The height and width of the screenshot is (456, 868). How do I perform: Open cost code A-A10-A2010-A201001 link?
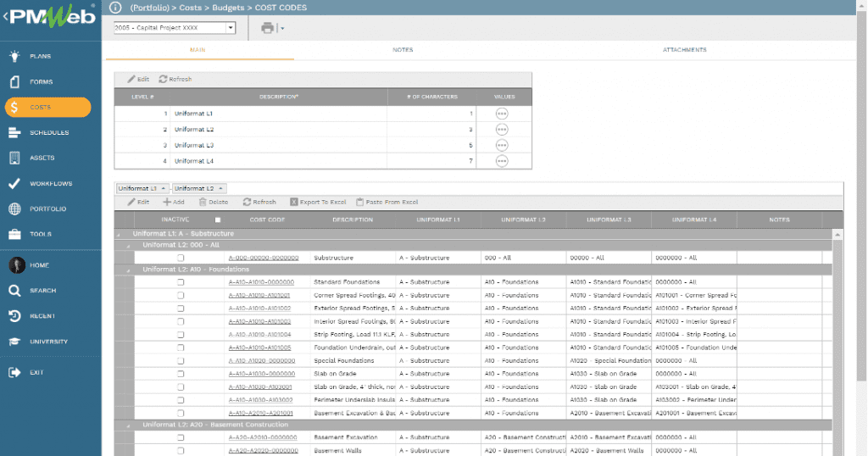261,414
